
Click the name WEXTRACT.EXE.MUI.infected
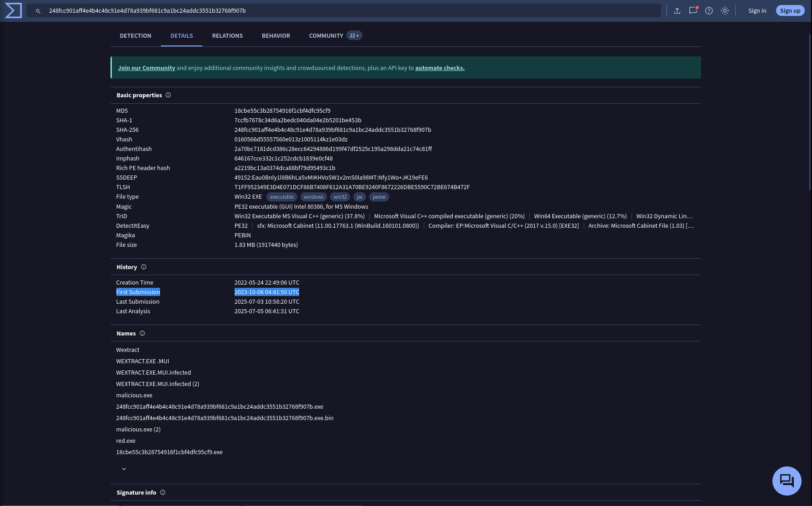tap(153, 372)
